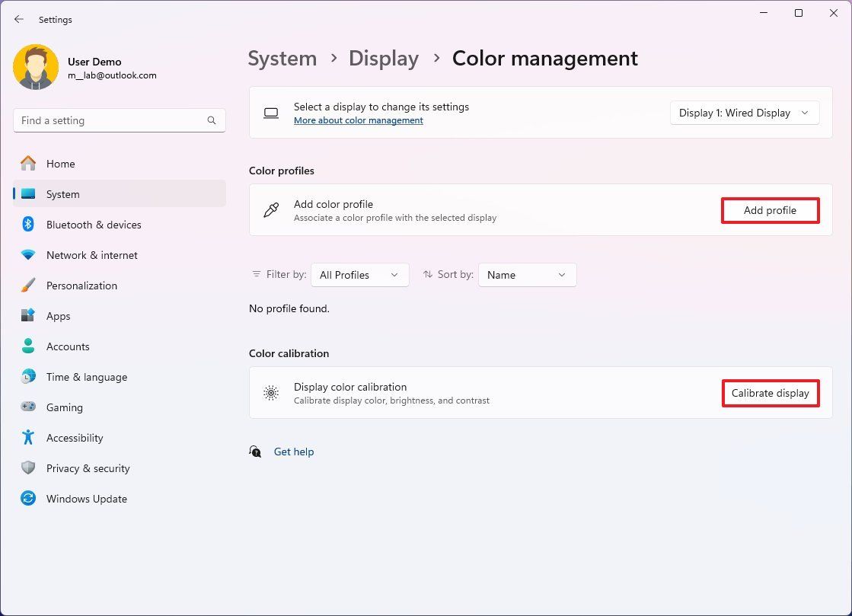Image resolution: width=852 pixels, height=616 pixels.
Task: Open the Gaming controller icon
Action: click(x=30, y=407)
